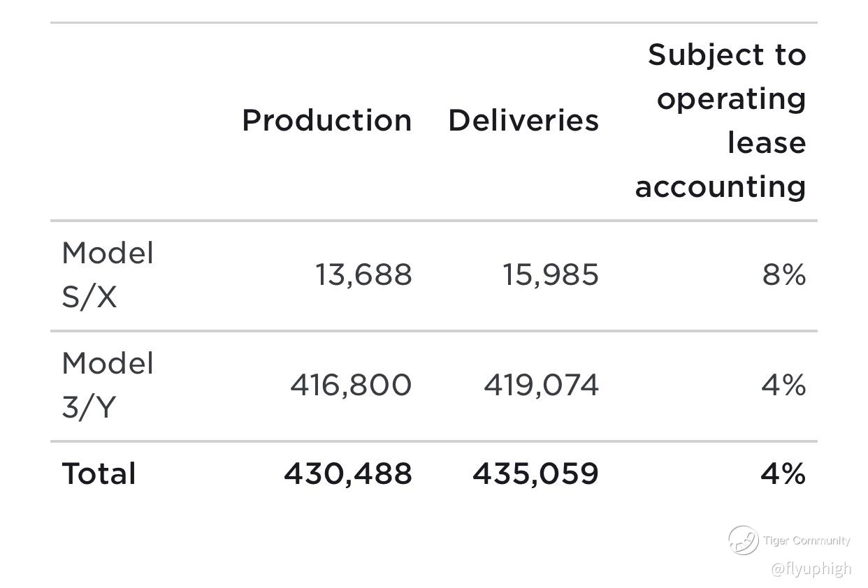The image size is (868, 588).
Task: Click the Total row label
Action: pyautogui.click(x=99, y=474)
